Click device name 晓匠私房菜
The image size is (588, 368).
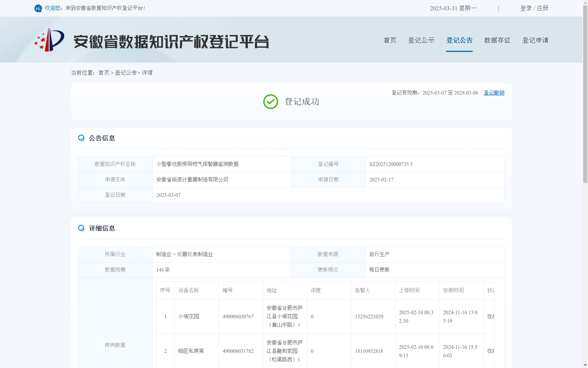[x=191, y=351]
